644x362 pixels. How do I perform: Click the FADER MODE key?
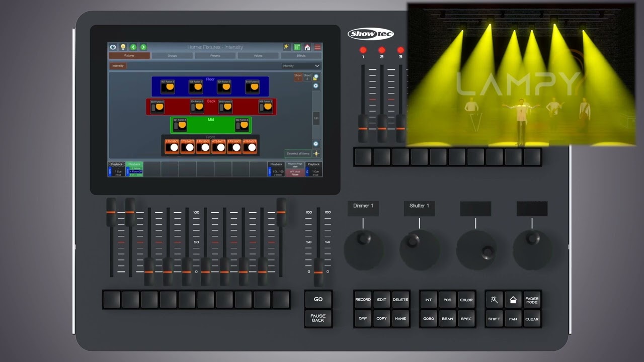click(532, 300)
